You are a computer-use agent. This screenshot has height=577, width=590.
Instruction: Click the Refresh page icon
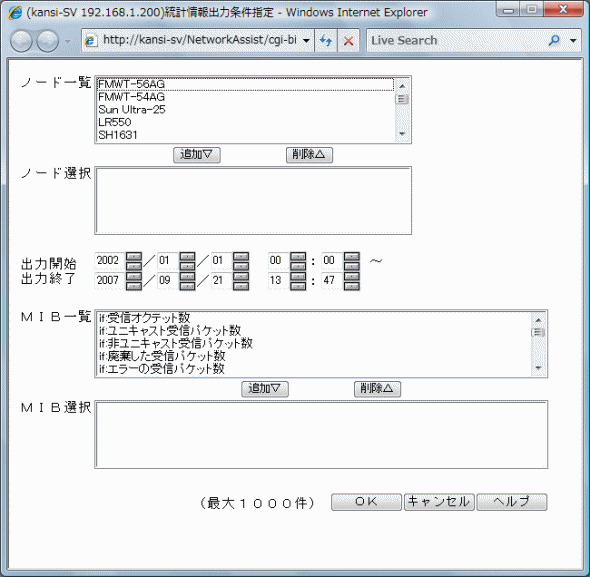[x=326, y=40]
